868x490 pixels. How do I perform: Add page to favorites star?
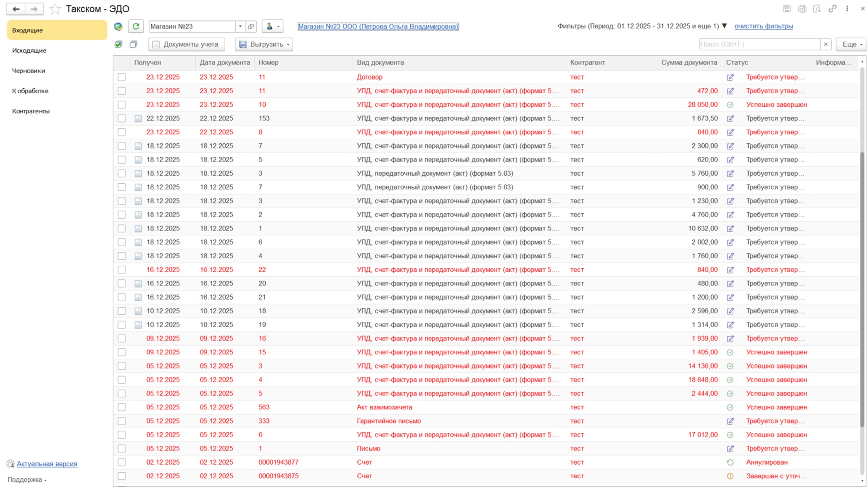pos(55,9)
